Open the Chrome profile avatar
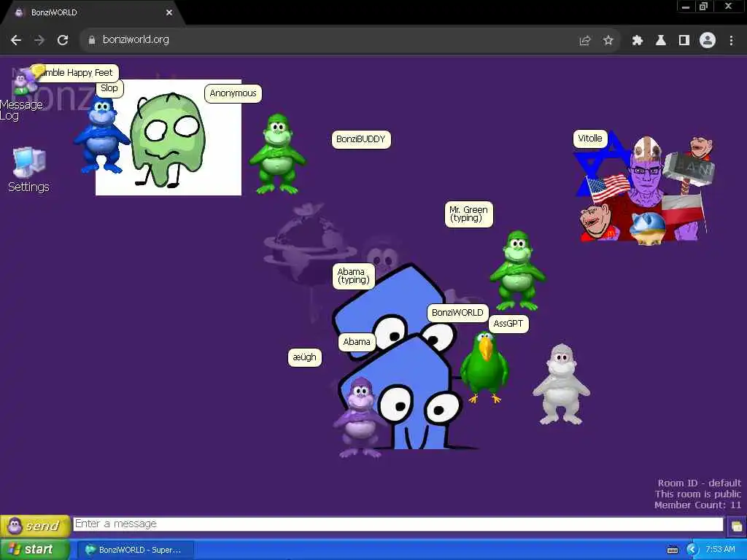The height and width of the screenshot is (560, 747). [x=708, y=41]
